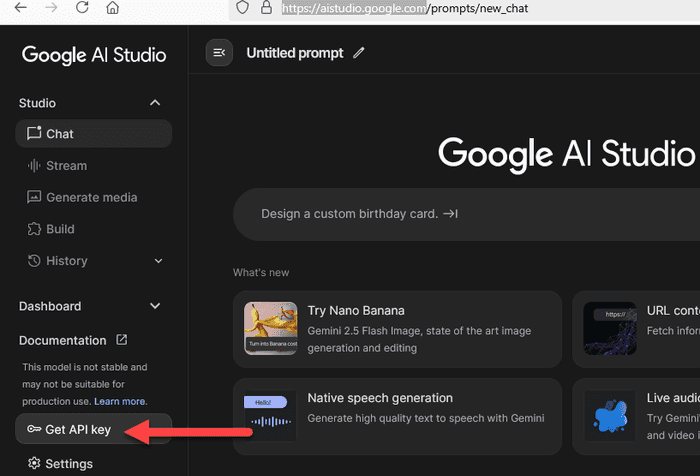The width and height of the screenshot is (700, 476).
Task: Click the Get API key button
Action: coord(78,430)
